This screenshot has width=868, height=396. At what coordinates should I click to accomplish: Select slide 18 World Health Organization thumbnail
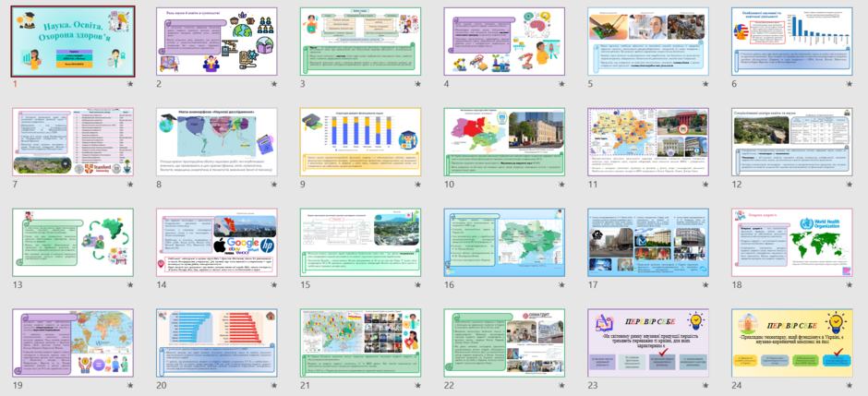tap(792, 243)
